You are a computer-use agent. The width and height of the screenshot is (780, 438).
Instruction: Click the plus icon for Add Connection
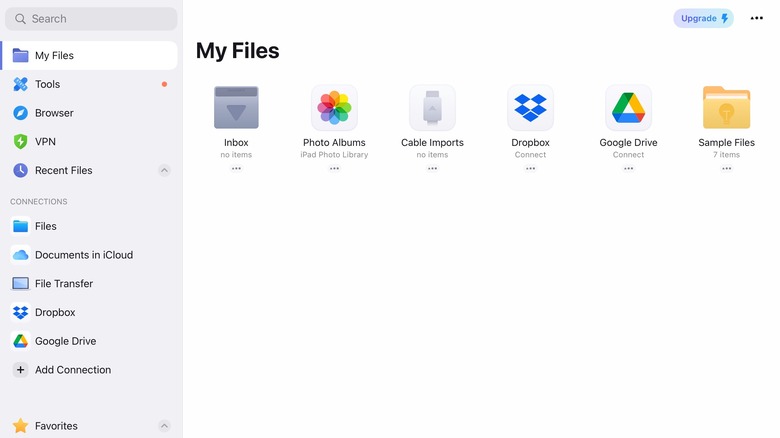(x=20, y=370)
